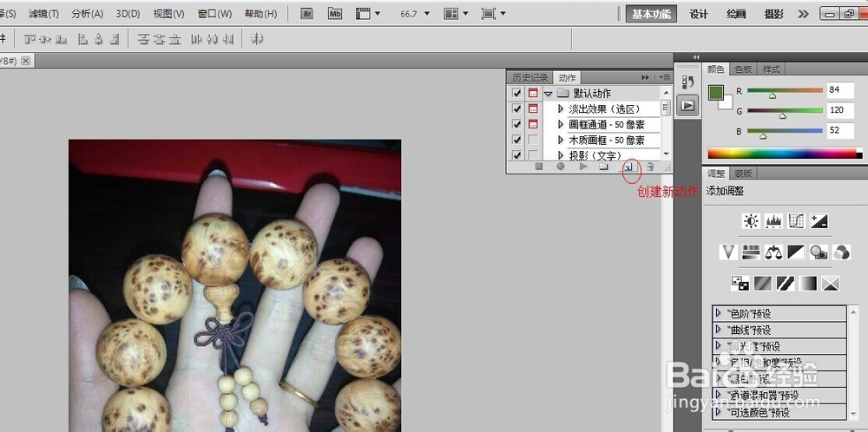868x432 pixels.
Task: Click the create new action icon
Action: tap(628, 167)
